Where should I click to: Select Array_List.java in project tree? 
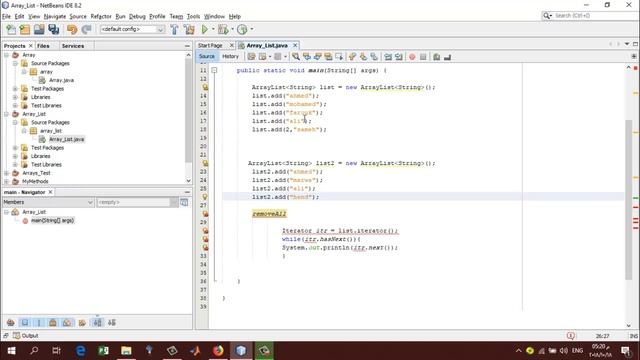pos(67,139)
